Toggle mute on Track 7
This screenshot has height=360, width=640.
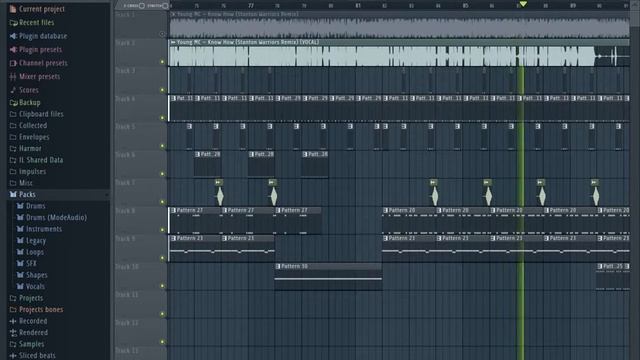162,202
